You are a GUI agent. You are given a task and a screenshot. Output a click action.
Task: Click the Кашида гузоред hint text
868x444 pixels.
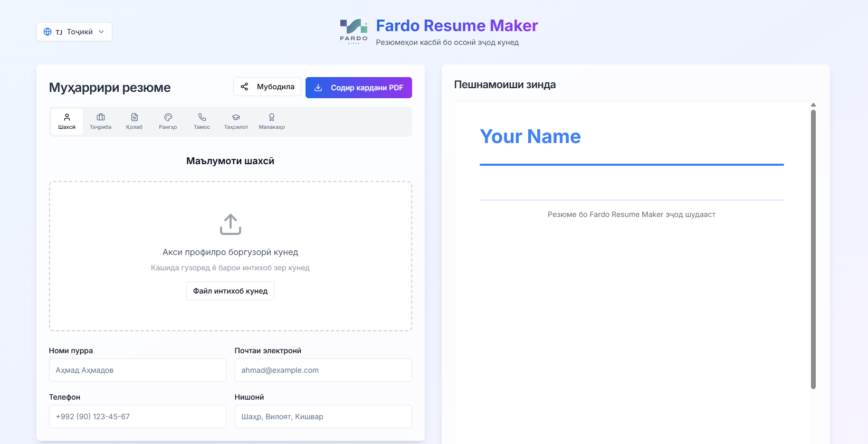pos(231,268)
